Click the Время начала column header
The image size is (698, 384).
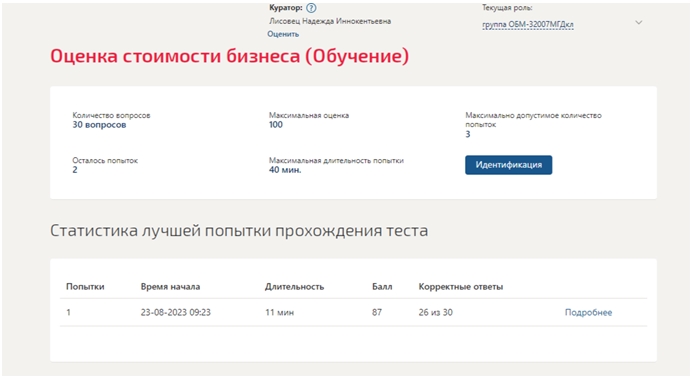(170, 287)
